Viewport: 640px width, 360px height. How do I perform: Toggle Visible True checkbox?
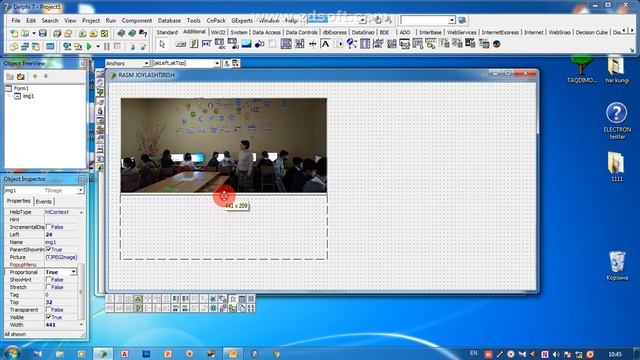[49, 317]
